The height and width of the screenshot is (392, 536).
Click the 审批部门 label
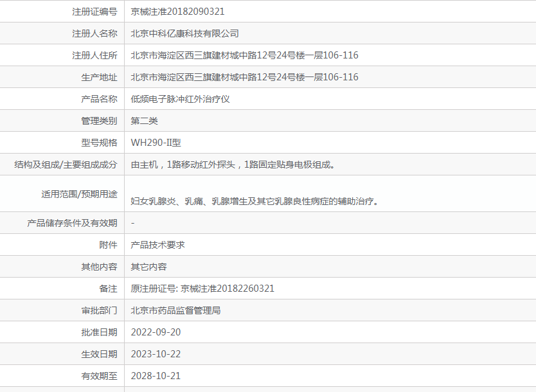[x=99, y=310]
